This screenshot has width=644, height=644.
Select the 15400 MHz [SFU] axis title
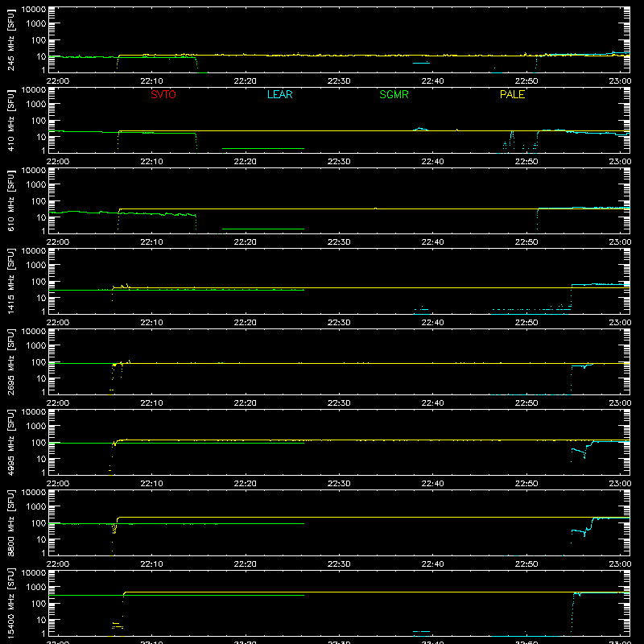(11, 603)
